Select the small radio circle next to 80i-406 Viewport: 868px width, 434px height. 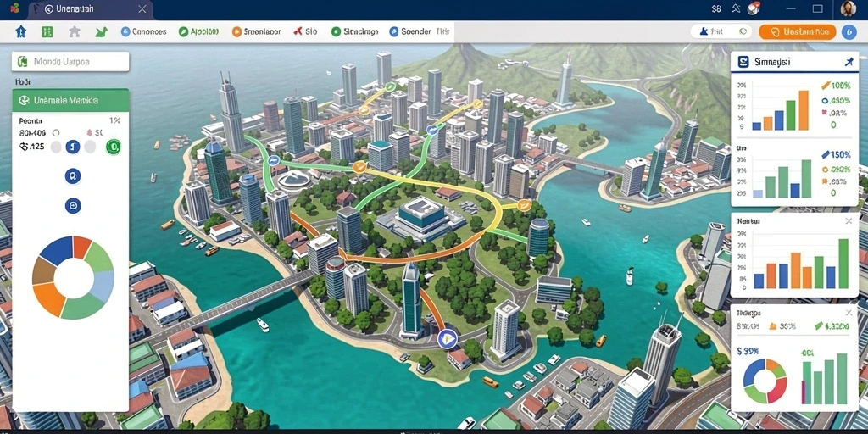[55, 133]
